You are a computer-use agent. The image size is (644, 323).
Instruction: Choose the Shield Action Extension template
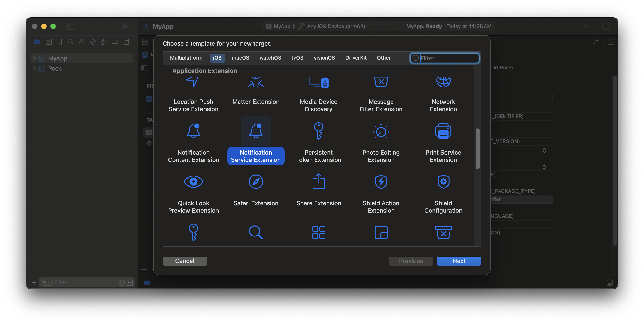tap(381, 194)
